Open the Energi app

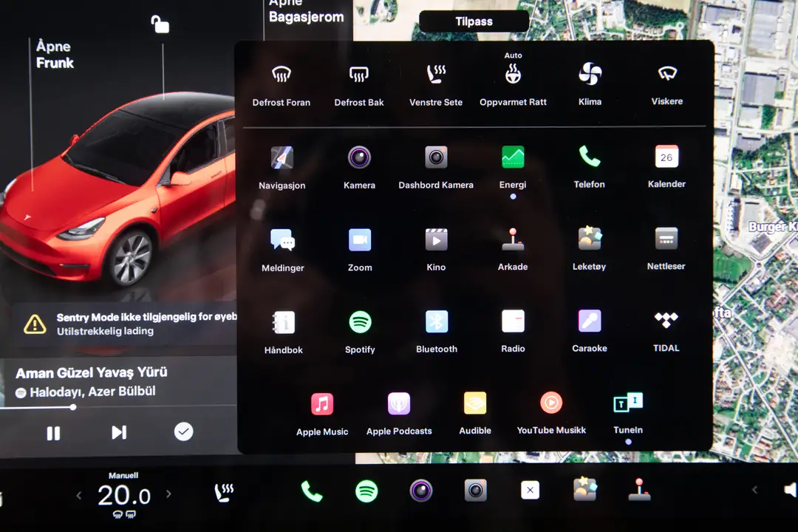pyautogui.click(x=513, y=168)
